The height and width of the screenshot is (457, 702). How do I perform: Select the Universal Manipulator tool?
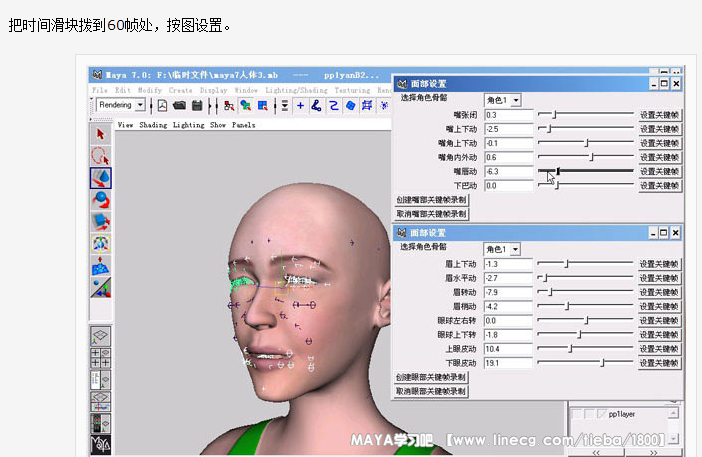pyautogui.click(x=101, y=243)
